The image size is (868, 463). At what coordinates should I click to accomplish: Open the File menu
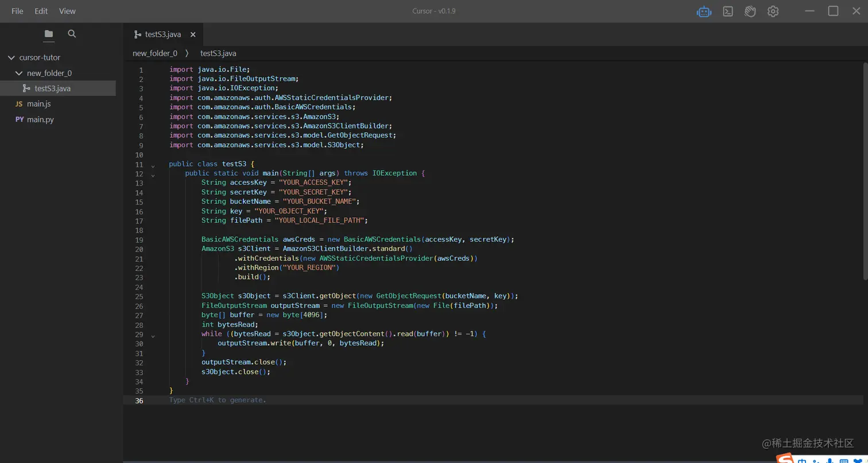17,11
